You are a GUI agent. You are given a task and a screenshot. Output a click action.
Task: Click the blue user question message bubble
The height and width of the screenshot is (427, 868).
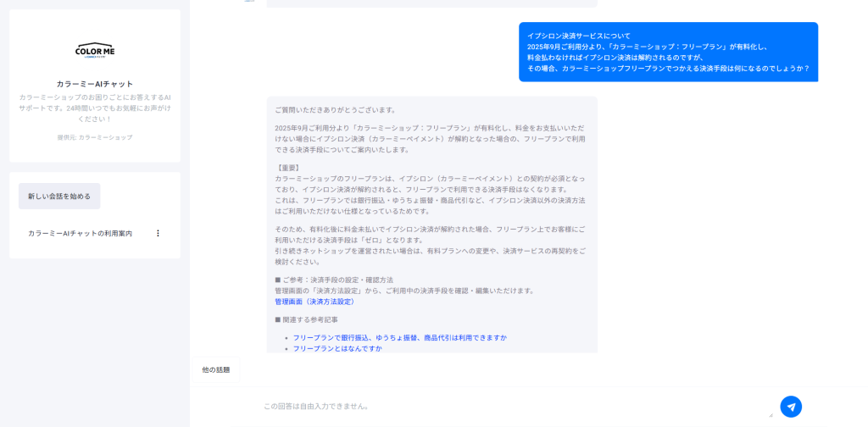tap(668, 52)
